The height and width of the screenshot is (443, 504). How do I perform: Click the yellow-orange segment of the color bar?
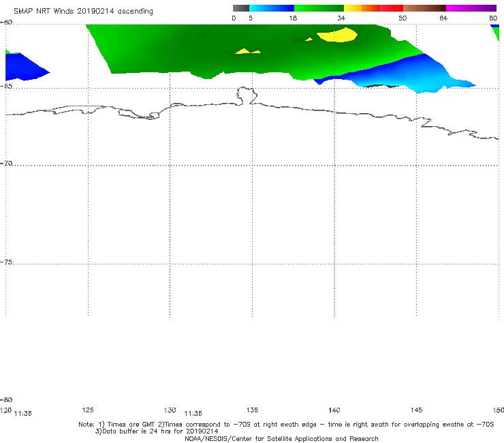[362, 8]
